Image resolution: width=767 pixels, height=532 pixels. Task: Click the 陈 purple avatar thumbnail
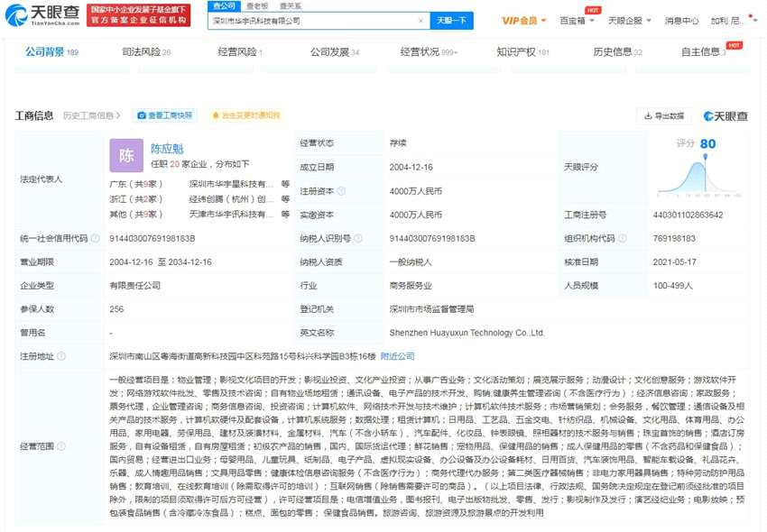click(x=126, y=155)
